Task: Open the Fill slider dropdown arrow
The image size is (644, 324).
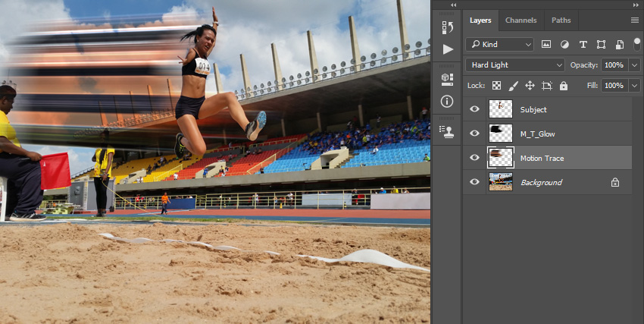Action: (x=635, y=86)
